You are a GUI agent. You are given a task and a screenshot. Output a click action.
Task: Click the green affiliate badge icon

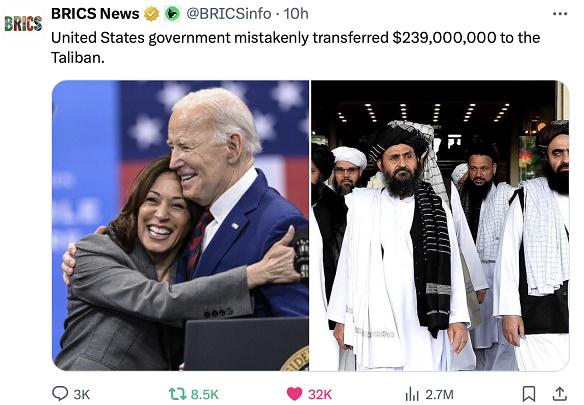click(172, 14)
